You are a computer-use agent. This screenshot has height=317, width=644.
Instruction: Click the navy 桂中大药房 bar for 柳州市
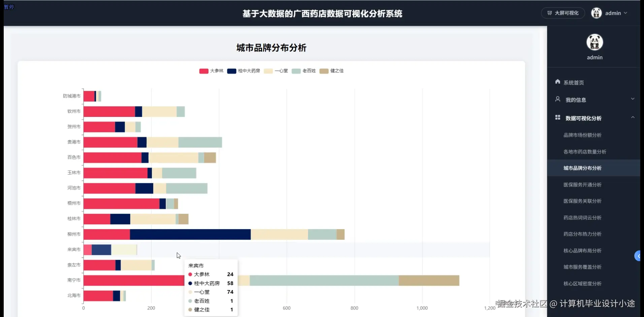pyautogui.click(x=190, y=234)
